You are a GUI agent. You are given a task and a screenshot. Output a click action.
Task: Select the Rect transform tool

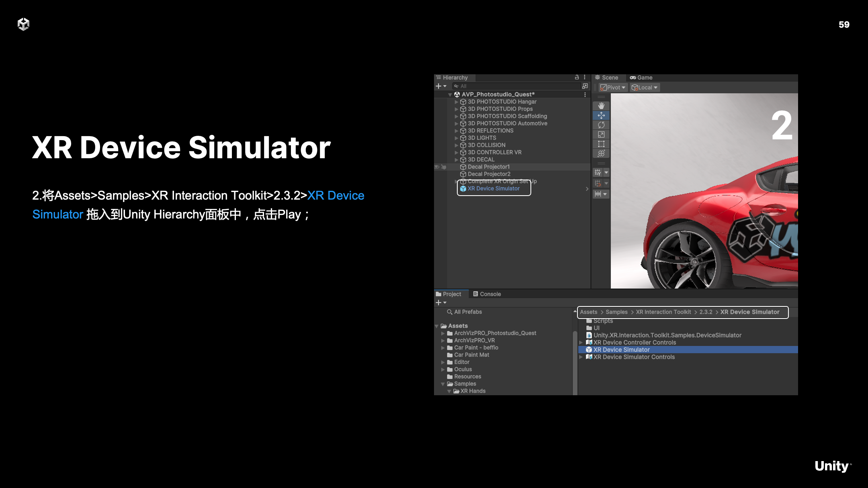(x=601, y=144)
